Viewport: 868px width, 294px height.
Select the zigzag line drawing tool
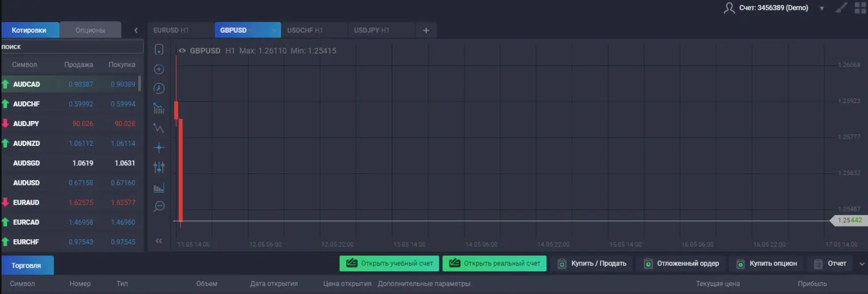point(159,128)
